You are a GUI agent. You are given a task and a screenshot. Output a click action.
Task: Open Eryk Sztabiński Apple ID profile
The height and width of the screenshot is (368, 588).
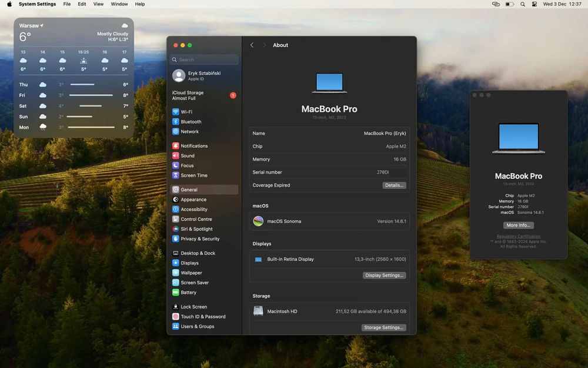(205, 76)
